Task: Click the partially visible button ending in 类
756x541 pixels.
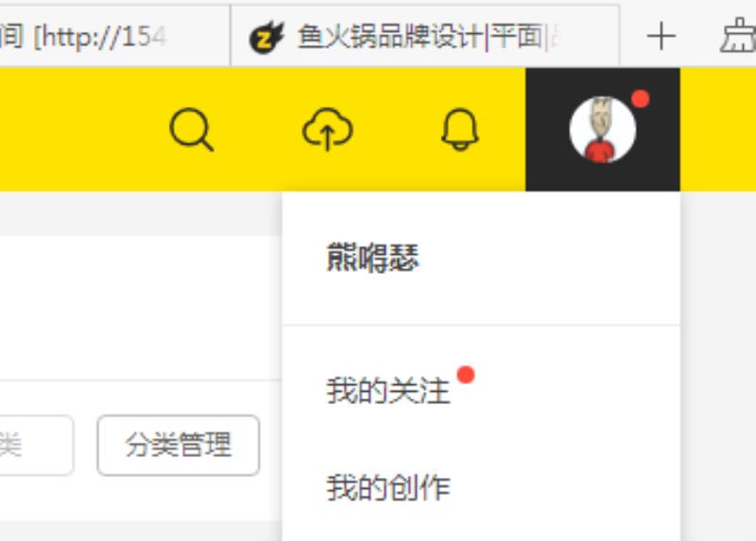Action: point(36,445)
